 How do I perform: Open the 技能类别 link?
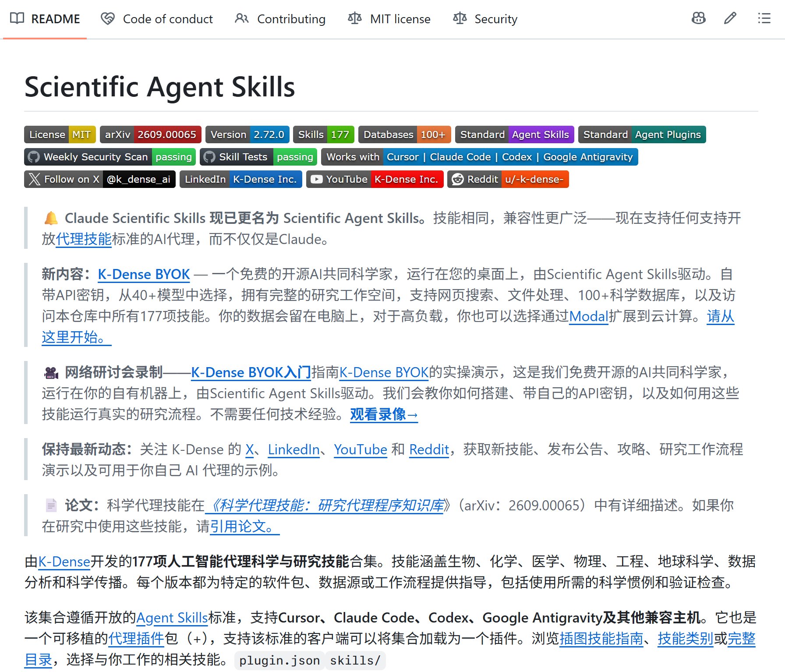(686, 639)
